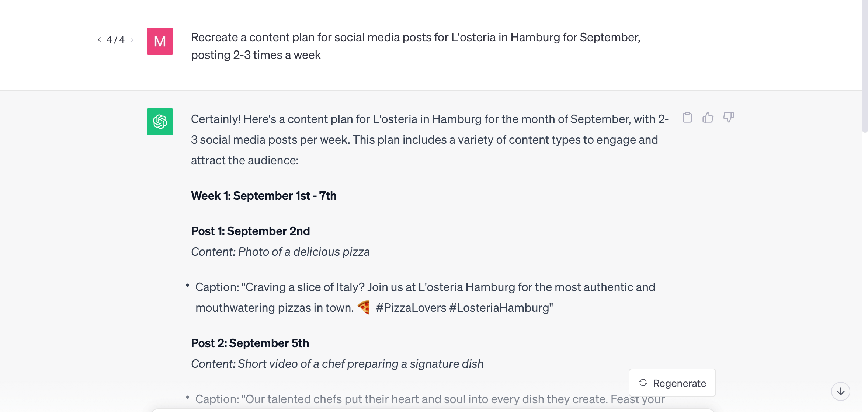868x412 pixels.
Task: Click the Regenerate button
Action: (672, 383)
